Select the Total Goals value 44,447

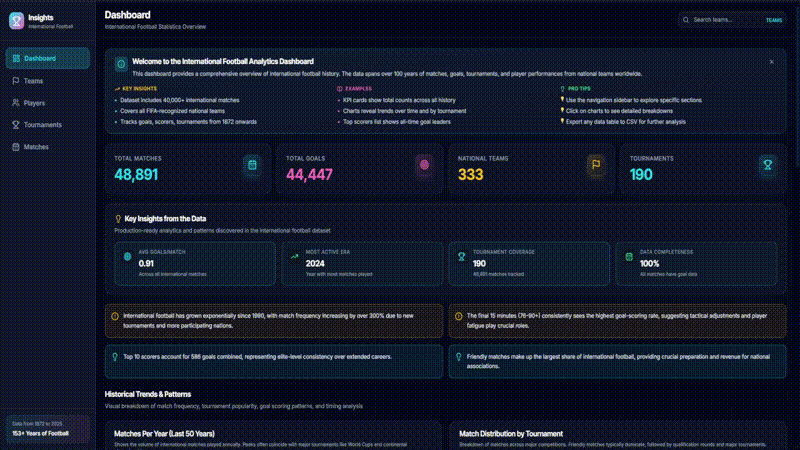pyautogui.click(x=309, y=175)
